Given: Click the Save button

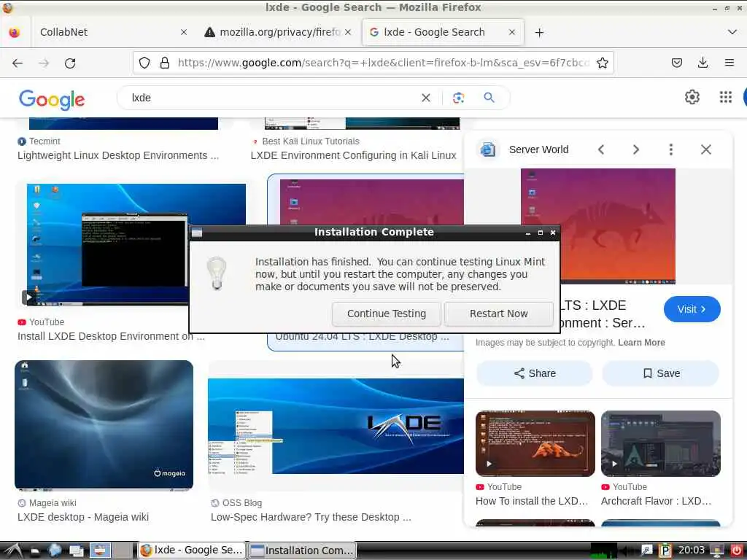Looking at the screenshot, I should pos(661,373).
